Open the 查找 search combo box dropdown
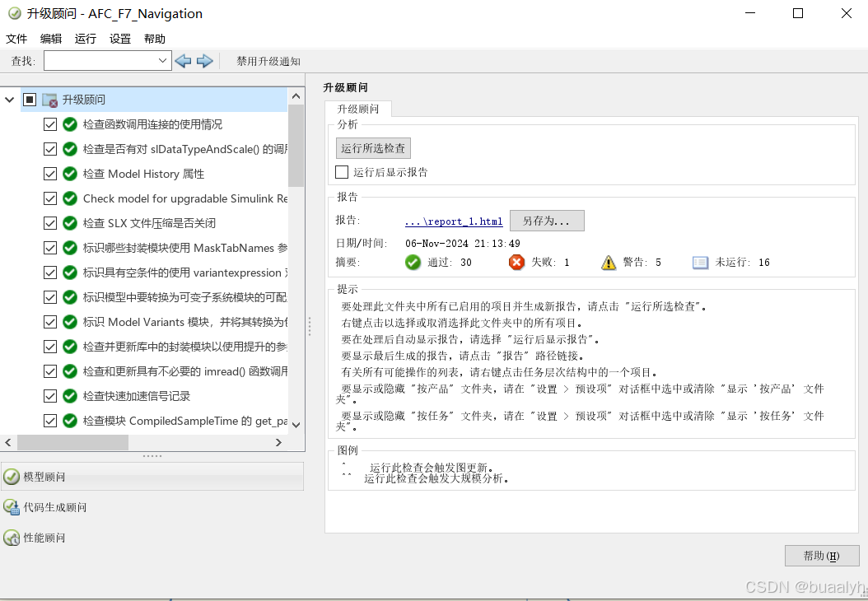The height and width of the screenshot is (601, 868). 162,60
